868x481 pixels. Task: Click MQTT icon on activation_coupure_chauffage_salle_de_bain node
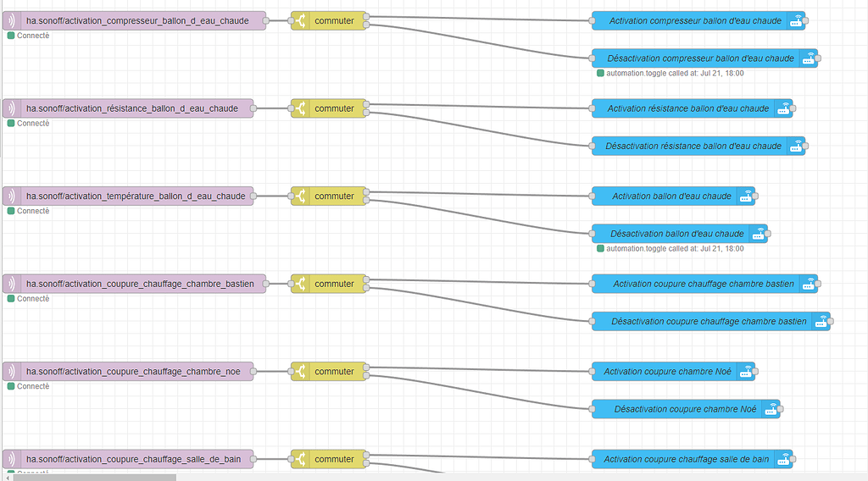point(11,459)
